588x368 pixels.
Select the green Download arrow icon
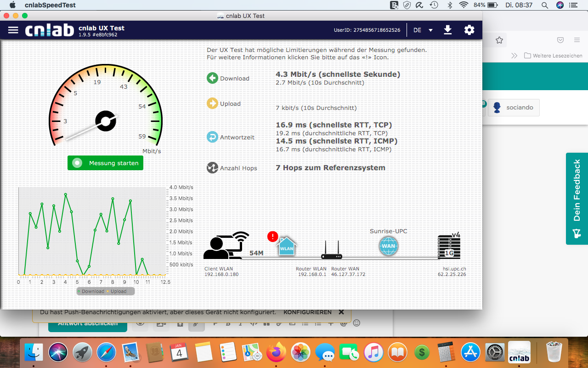212,78
